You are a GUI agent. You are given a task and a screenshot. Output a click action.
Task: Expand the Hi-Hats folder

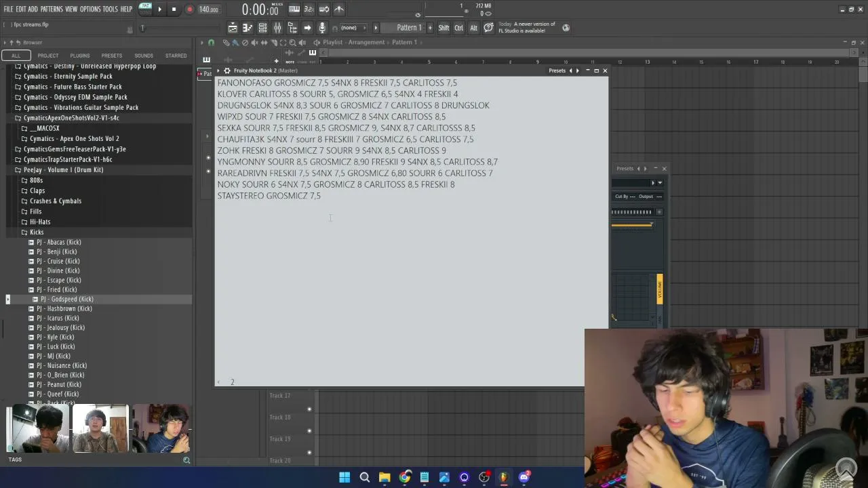(40, 222)
